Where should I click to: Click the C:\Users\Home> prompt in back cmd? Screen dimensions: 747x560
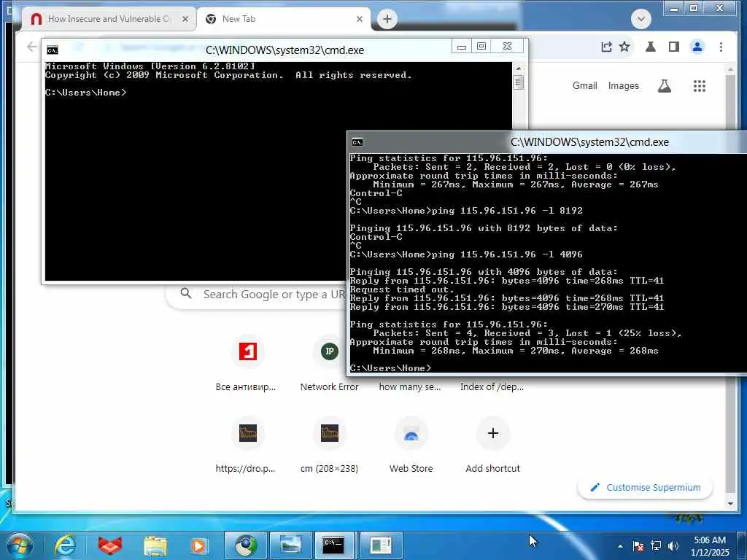(x=86, y=93)
